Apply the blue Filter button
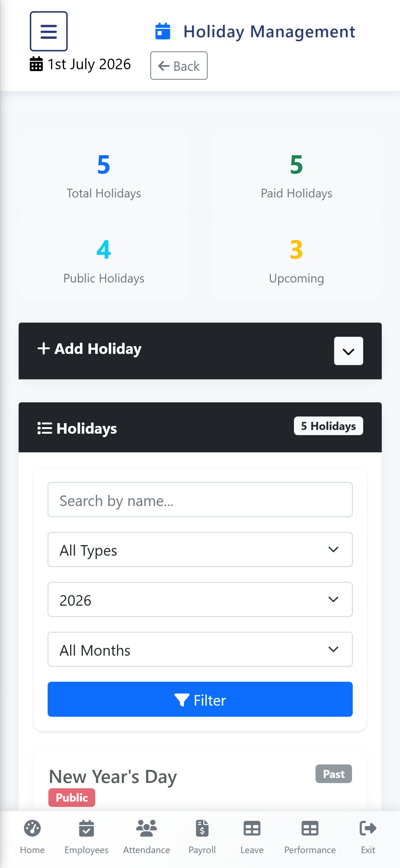400x868 pixels. [x=200, y=699]
